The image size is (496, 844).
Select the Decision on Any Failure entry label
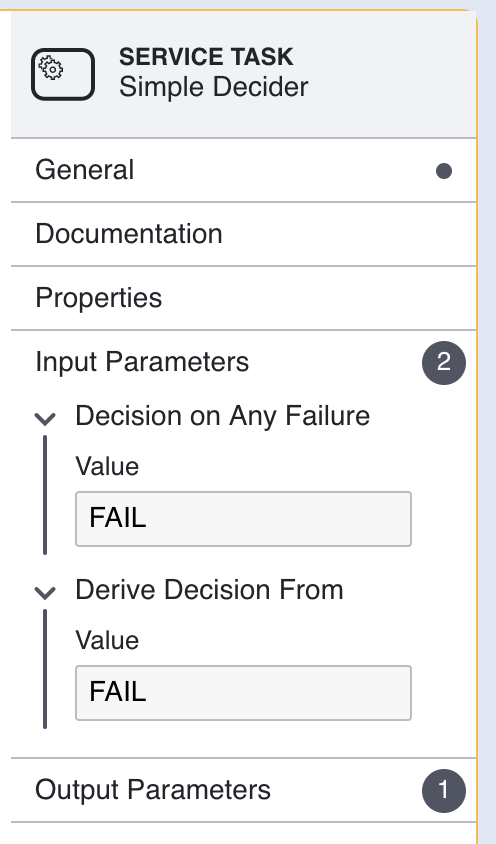[222, 416]
